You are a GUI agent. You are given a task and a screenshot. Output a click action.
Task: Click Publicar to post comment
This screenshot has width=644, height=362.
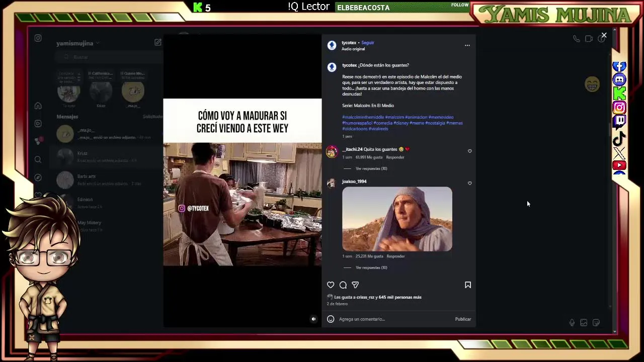pyautogui.click(x=463, y=319)
